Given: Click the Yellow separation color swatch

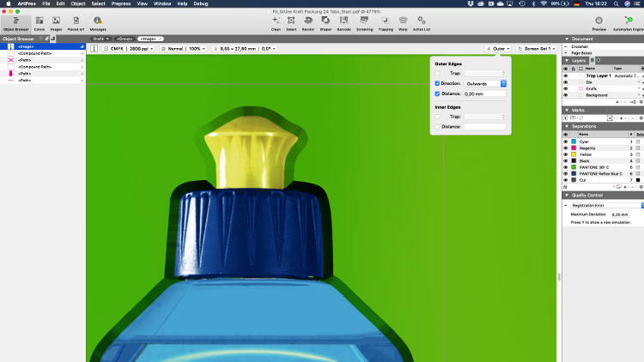Looking at the screenshot, I should pyautogui.click(x=574, y=154).
